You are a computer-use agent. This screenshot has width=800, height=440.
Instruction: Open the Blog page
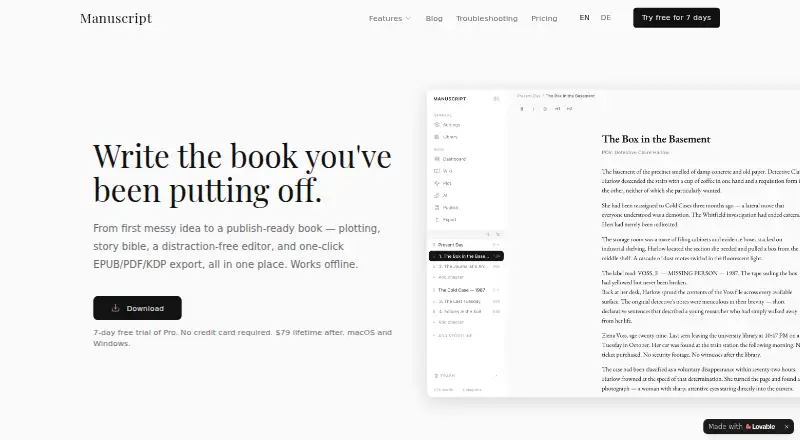(x=434, y=18)
